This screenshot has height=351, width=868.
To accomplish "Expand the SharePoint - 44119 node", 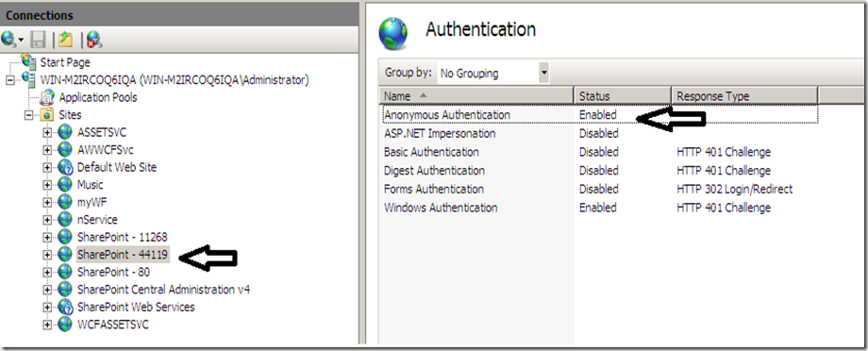I will [47, 255].
